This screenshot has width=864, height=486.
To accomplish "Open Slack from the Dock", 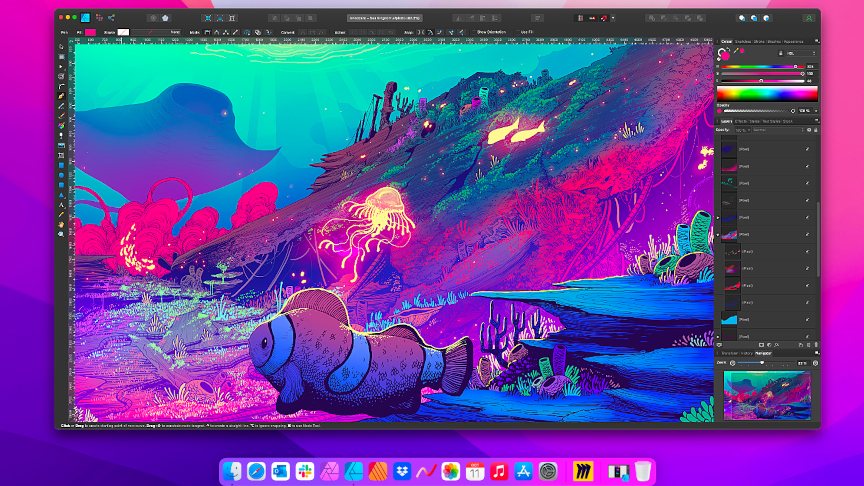I will click(x=305, y=472).
